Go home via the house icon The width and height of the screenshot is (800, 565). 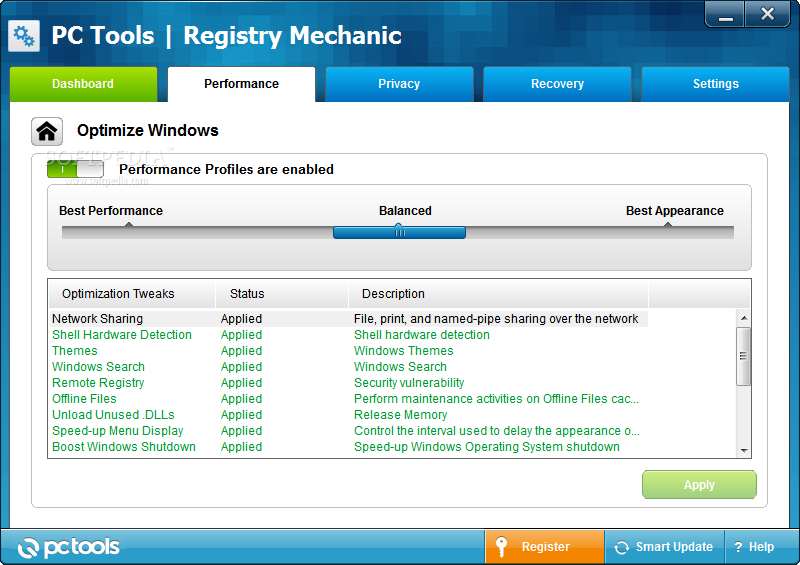coord(47,131)
